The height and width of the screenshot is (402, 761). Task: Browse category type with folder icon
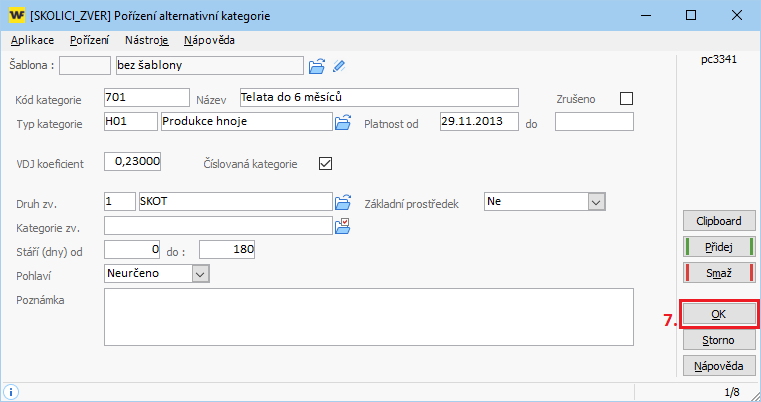click(x=342, y=122)
